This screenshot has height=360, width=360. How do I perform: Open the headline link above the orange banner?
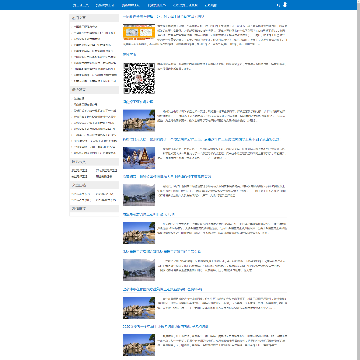[164, 16]
